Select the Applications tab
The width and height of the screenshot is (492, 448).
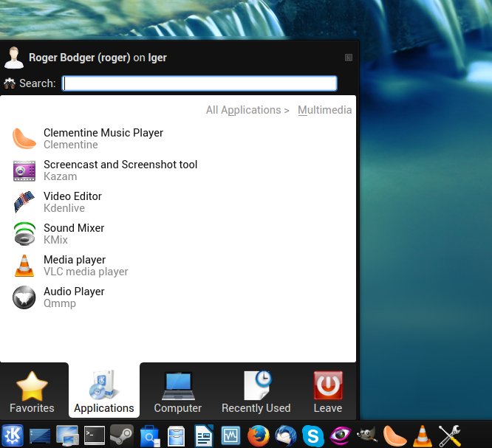coord(104,392)
